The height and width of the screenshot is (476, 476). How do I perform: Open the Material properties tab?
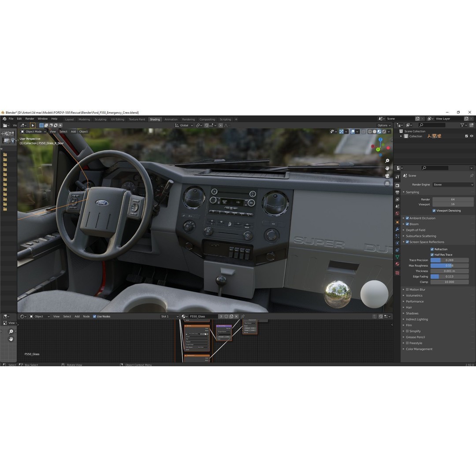point(397,264)
